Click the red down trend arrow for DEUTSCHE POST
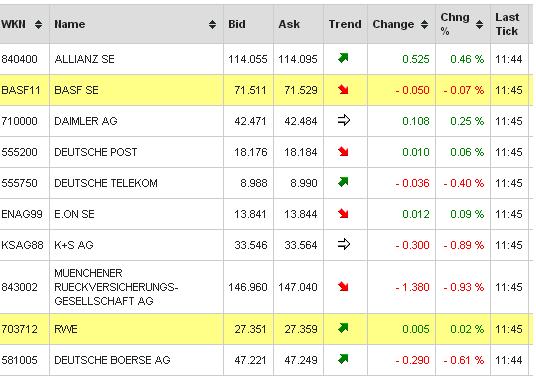 (343, 151)
